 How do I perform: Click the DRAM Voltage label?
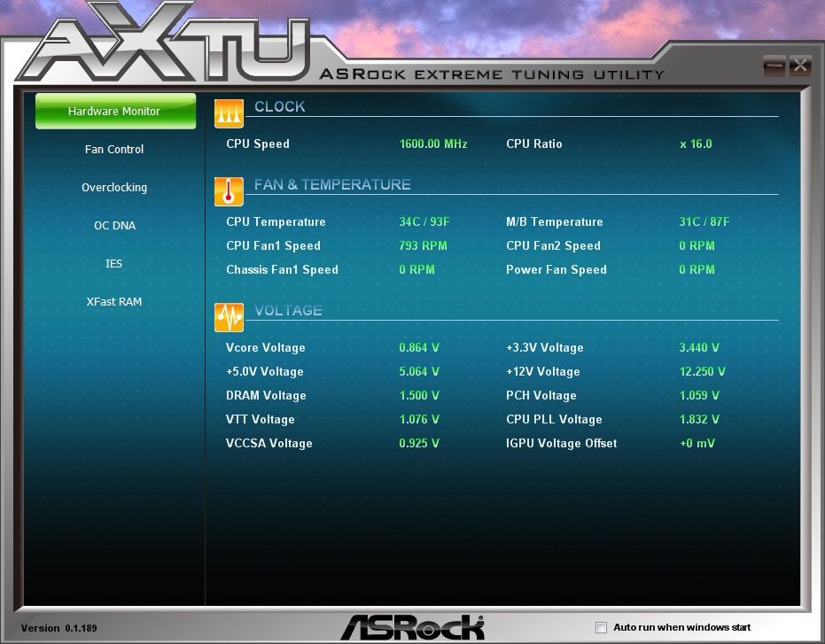(x=266, y=396)
